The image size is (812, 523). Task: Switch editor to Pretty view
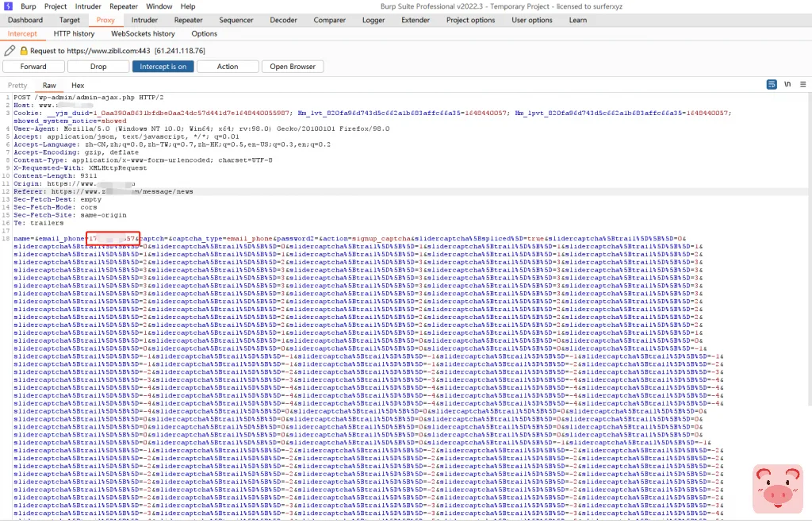click(x=17, y=85)
